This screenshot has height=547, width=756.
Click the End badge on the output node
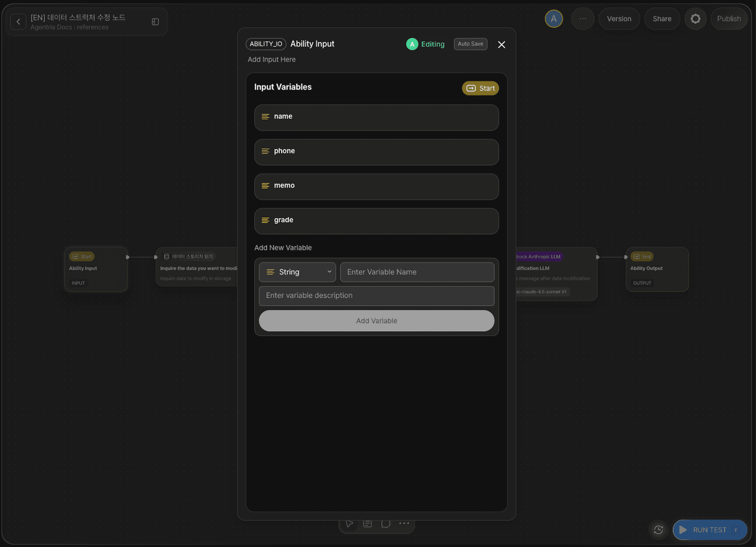642,257
